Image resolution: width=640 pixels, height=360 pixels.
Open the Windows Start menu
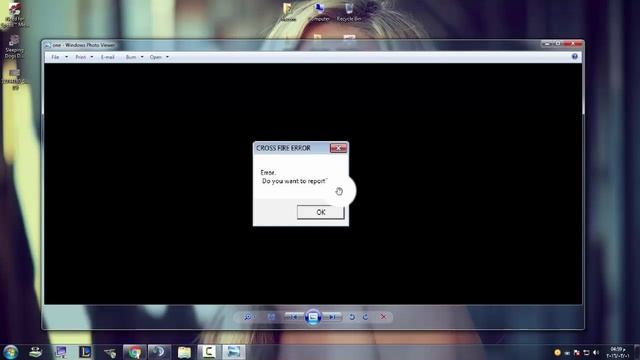[11, 352]
